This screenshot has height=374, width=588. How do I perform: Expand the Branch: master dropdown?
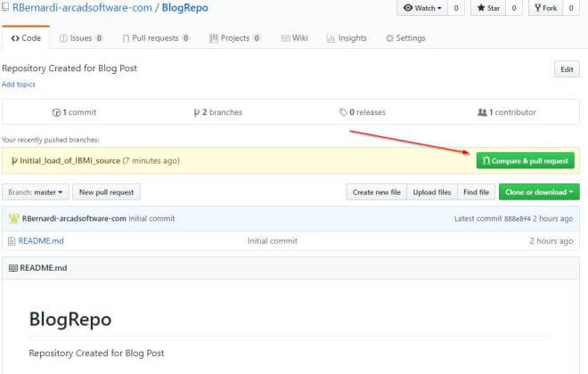click(36, 192)
